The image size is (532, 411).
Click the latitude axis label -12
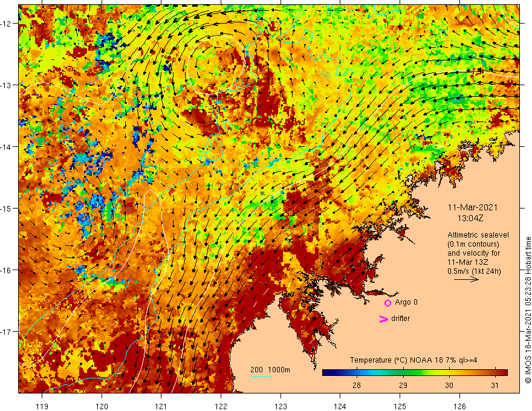[x=6, y=24]
